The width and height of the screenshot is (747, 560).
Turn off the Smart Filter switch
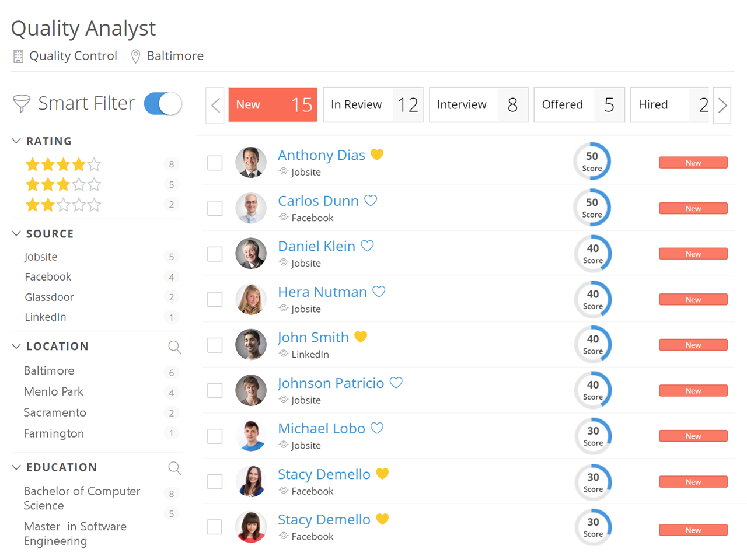point(163,104)
